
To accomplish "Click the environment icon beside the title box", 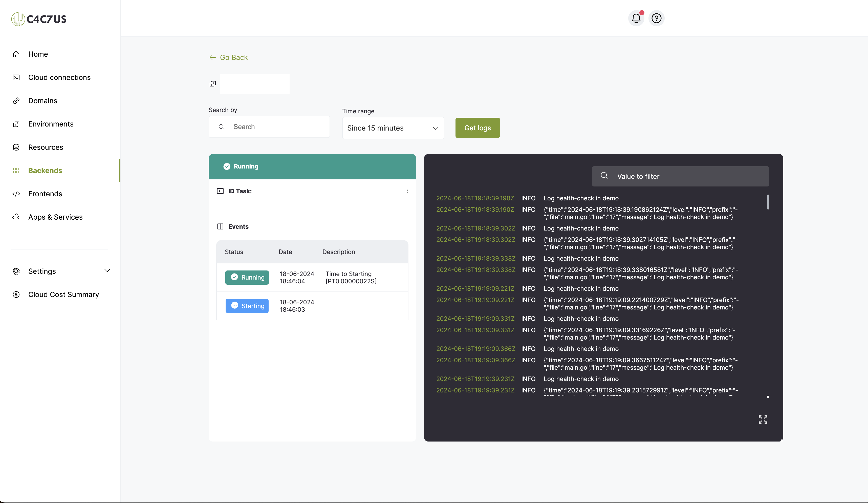I will (212, 84).
